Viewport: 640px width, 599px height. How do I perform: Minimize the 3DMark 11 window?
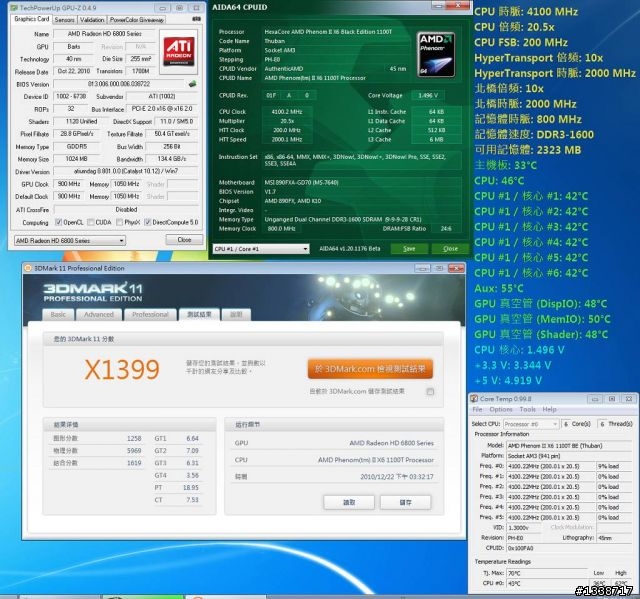(x=422, y=268)
